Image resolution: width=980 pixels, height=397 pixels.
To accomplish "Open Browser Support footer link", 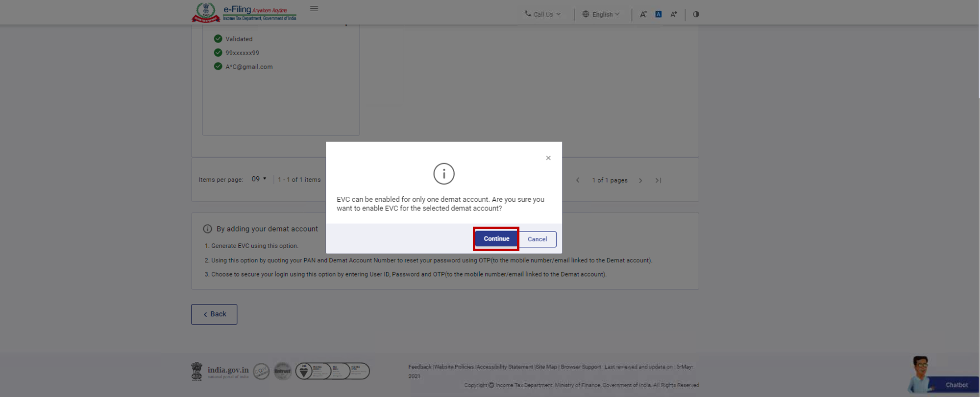I will tap(581, 367).
